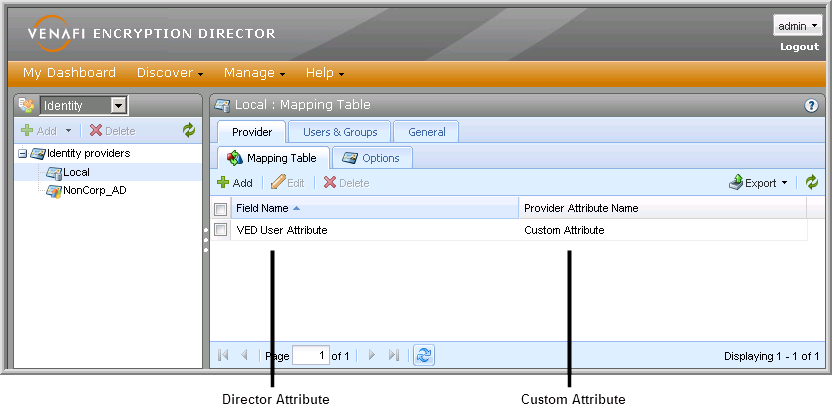Screen dimensions: 832x417
Task: Click the Identity panel users icon
Action: tap(27, 105)
